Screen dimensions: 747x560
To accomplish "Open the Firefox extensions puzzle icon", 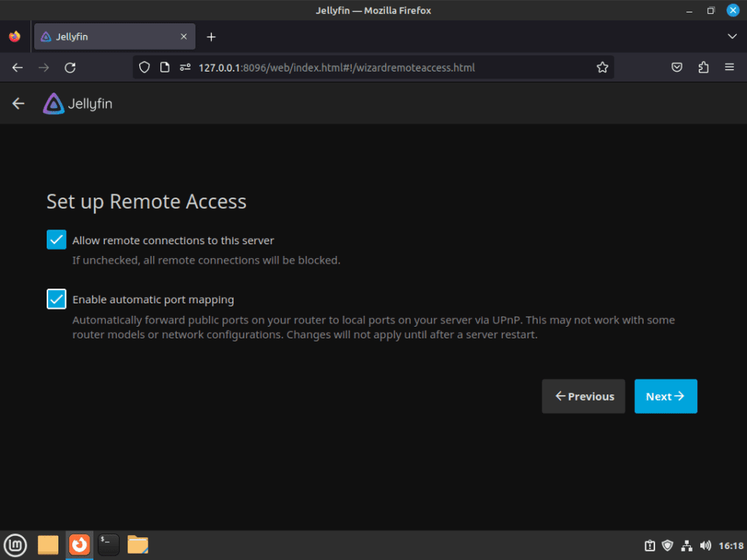I will pyautogui.click(x=703, y=68).
